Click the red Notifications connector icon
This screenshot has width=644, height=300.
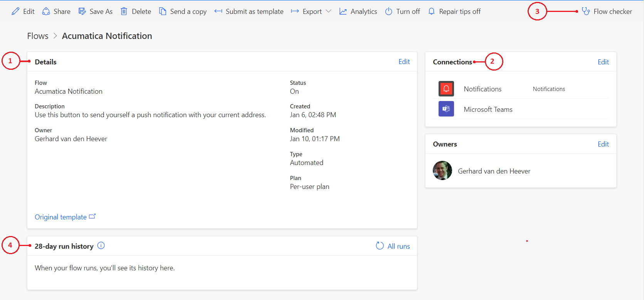coord(446,89)
